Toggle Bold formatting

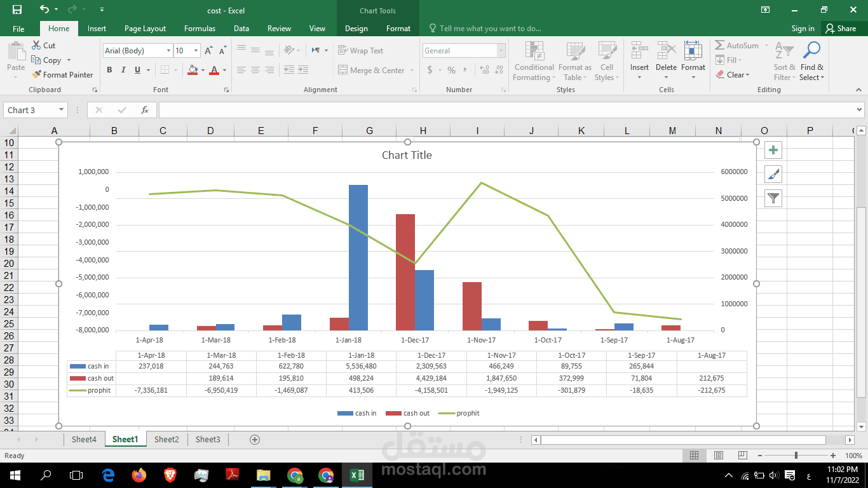point(109,70)
